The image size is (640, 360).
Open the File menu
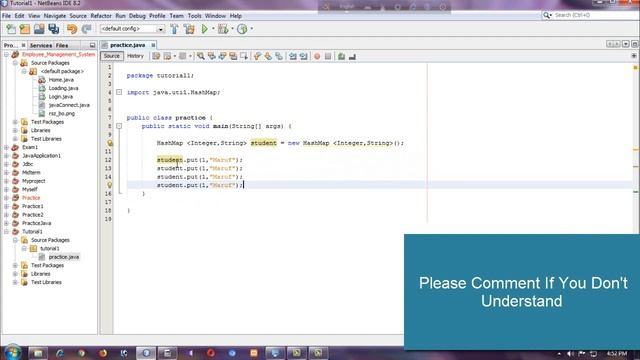click(x=7, y=16)
